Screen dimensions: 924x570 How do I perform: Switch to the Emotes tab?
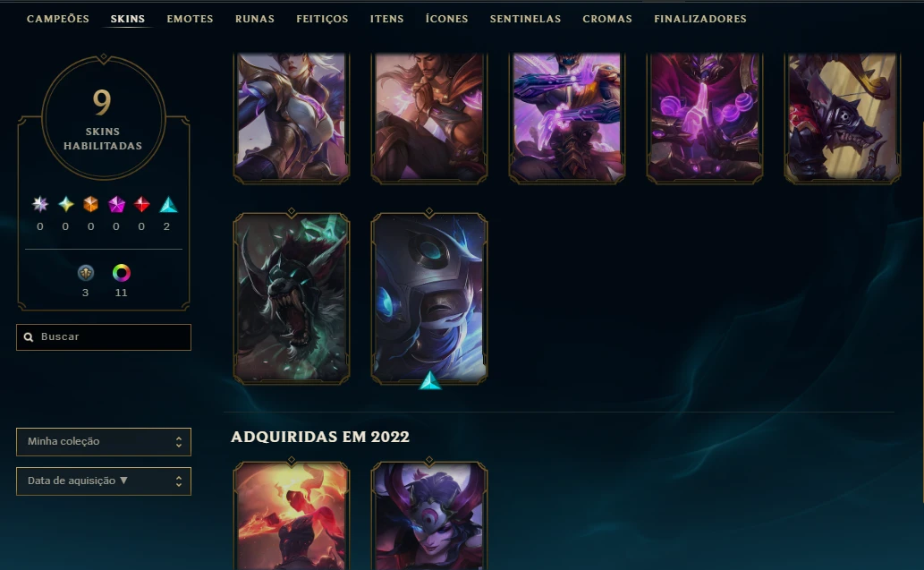pos(190,19)
